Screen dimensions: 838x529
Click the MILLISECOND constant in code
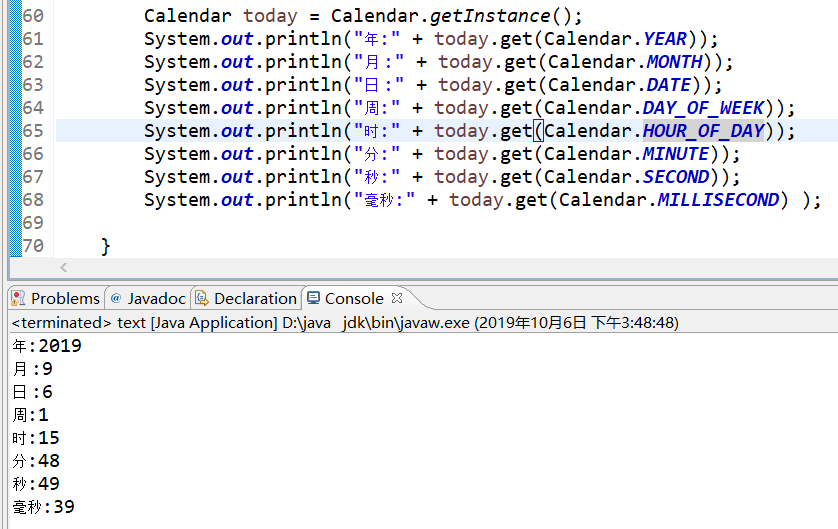click(718, 200)
